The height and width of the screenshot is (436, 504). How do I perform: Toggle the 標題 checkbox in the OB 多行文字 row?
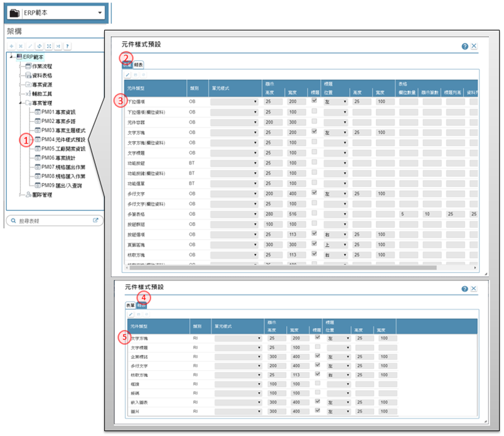pos(314,193)
